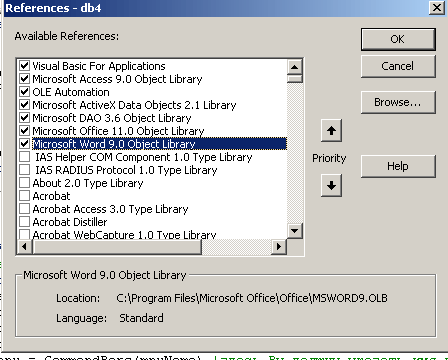Select 'IAS Helper COM Component 1.0 Type Library'
This screenshot has height=360, width=448.
pos(144,157)
